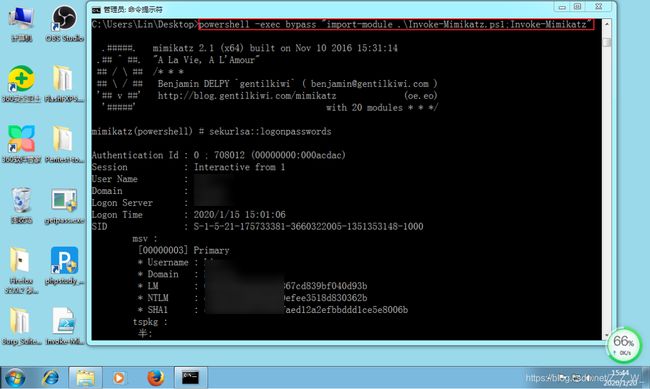This screenshot has width=650, height=389.
Task: Open Windows Media Player from the taskbar
Action: [119, 378]
